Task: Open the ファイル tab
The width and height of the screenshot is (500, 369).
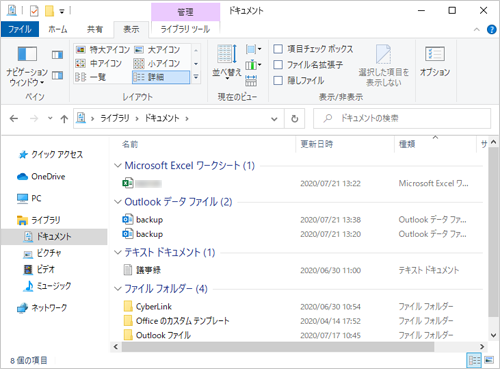Action: 20,29
